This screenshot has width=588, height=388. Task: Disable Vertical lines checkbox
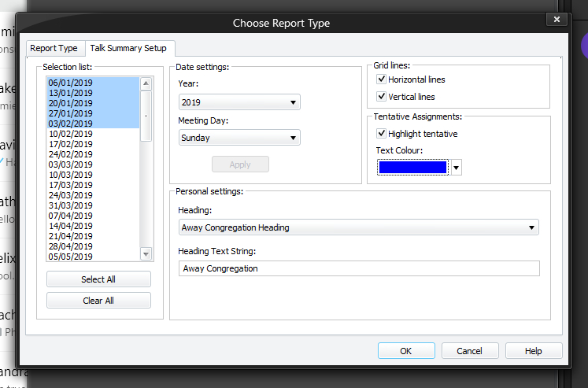coord(382,97)
